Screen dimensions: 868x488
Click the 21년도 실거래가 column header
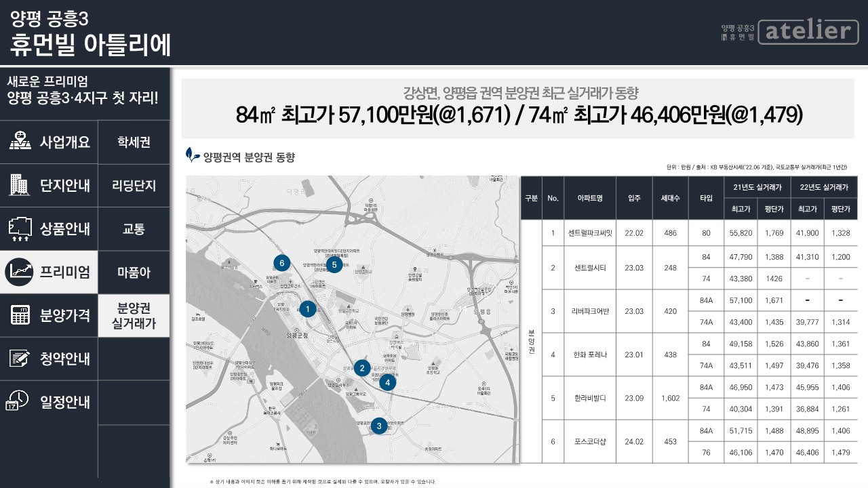pos(757,187)
